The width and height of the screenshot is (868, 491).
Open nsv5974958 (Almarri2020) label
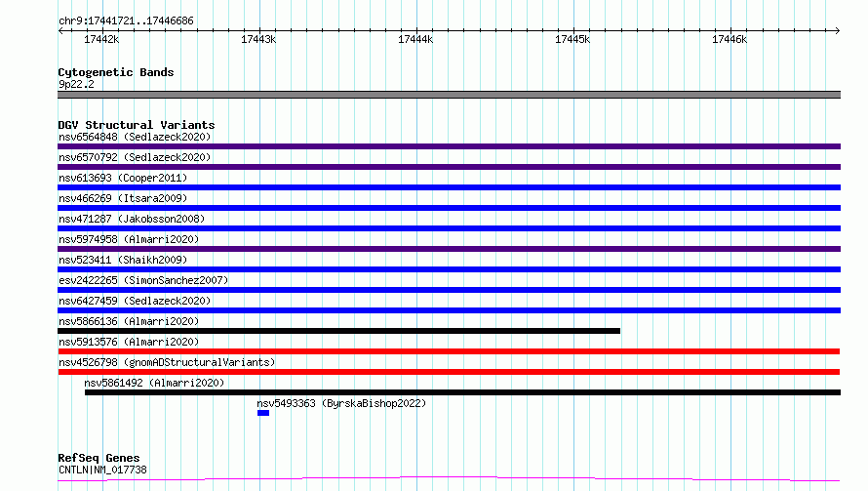coord(129,239)
